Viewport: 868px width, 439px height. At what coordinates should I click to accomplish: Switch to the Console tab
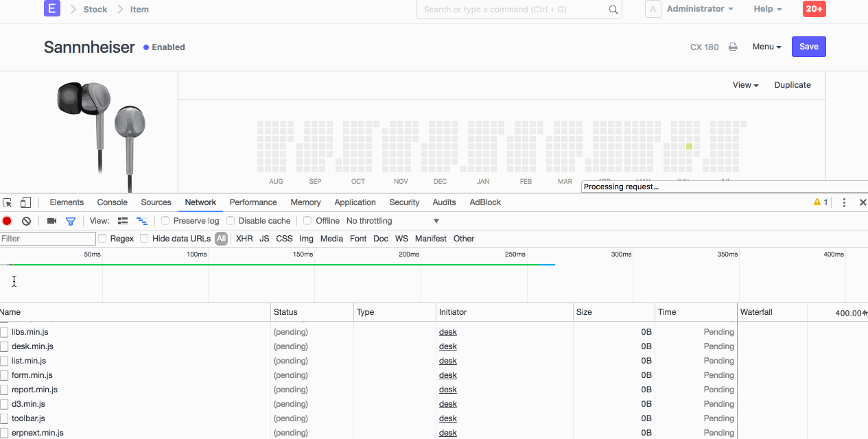pos(113,202)
